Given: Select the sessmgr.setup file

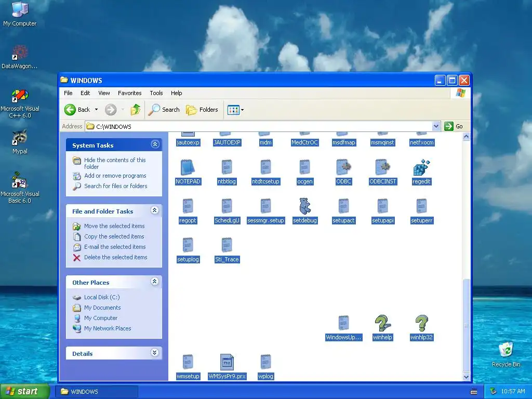Looking at the screenshot, I should (x=265, y=206).
